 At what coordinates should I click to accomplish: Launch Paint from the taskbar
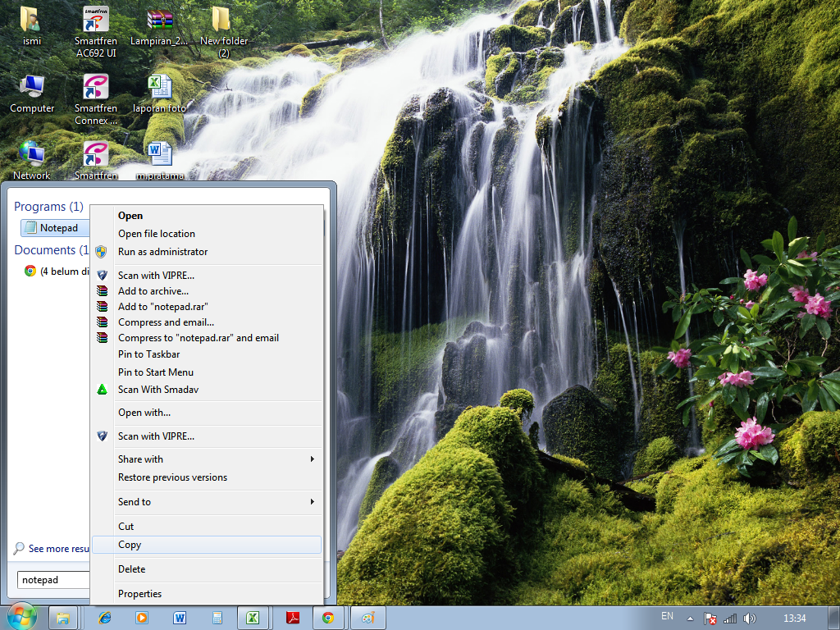point(367,617)
